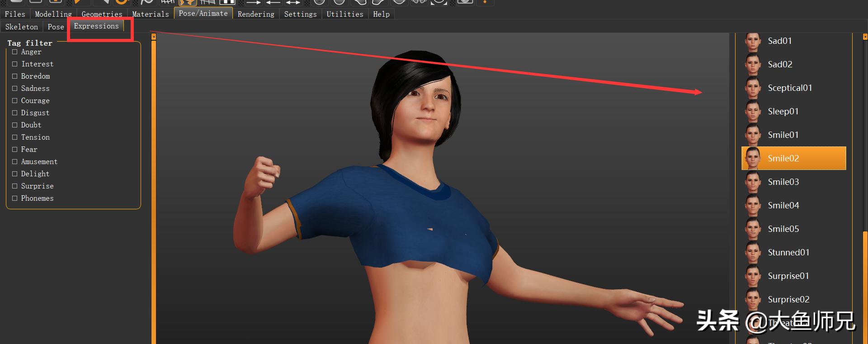Pick the Smile01 expression
This screenshot has height=344, width=868.
pyautogui.click(x=794, y=135)
